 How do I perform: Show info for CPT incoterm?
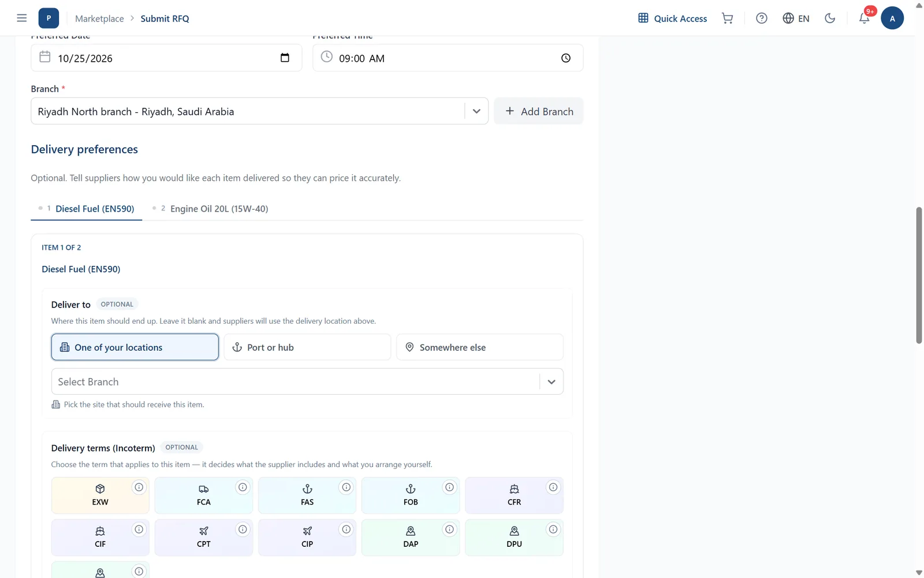click(x=243, y=529)
